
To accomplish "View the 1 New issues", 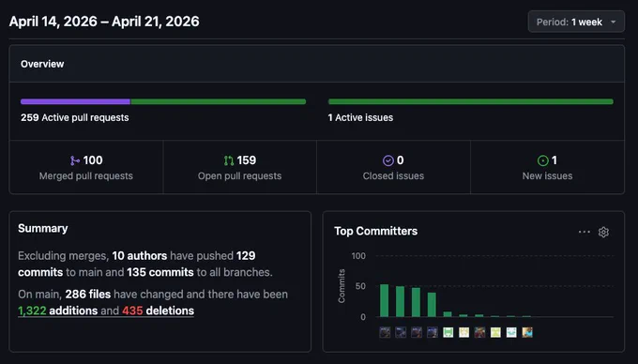I will [x=547, y=167].
